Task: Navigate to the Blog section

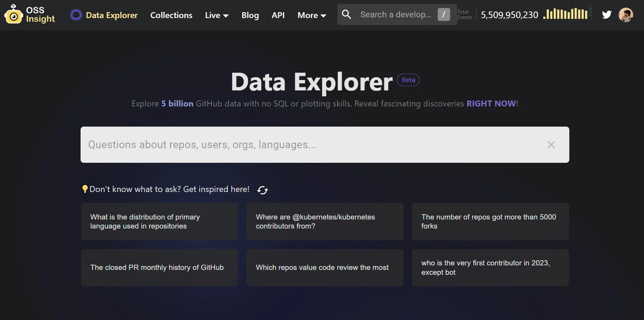Action: [x=250, y=15]
